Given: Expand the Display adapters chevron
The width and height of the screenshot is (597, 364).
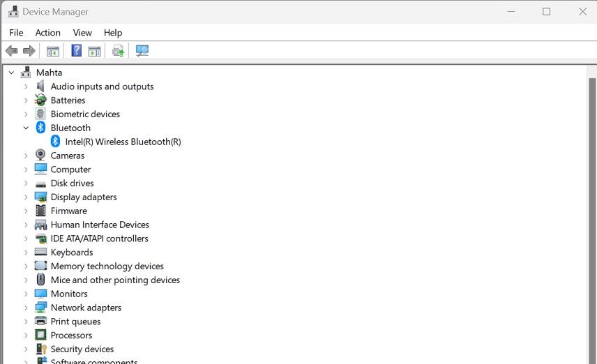Looking at the screenshot, I should click(26, 197).
